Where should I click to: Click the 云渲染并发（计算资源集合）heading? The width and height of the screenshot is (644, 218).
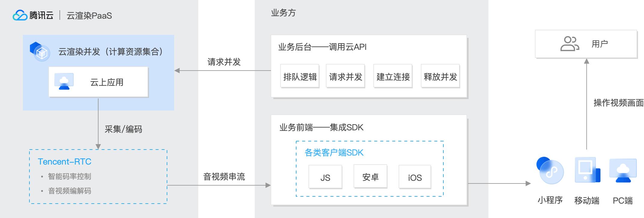pyautogui.click(x=111, y=52)
